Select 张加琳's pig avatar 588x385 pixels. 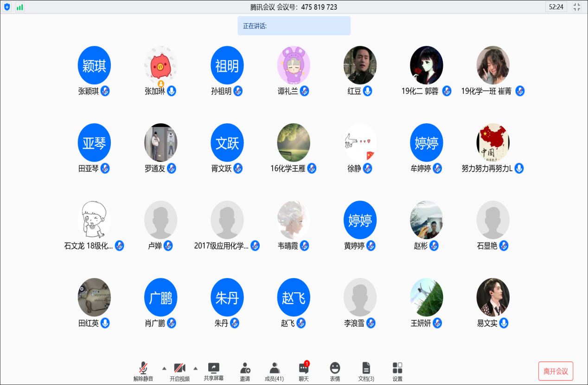[x=160, y=65]
